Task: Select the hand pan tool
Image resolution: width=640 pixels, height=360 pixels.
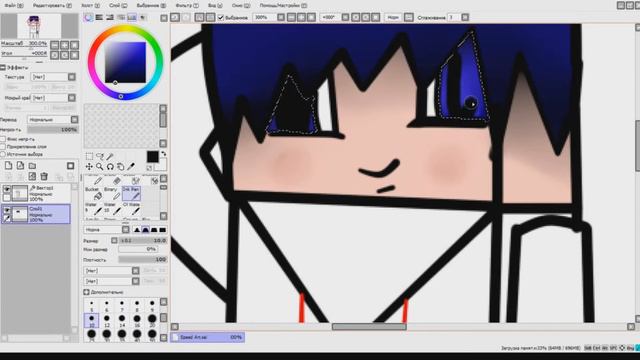Action: [120, 167]
